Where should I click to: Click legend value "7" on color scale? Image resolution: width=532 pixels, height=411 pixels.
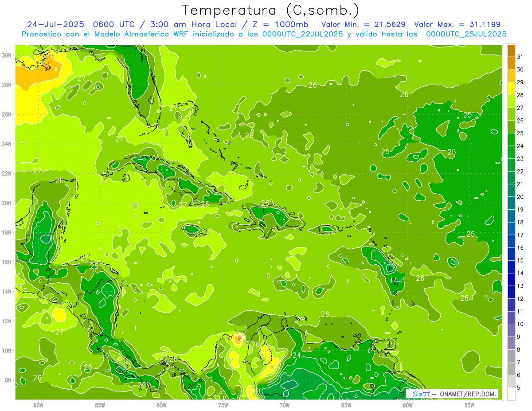click(518, 363)
